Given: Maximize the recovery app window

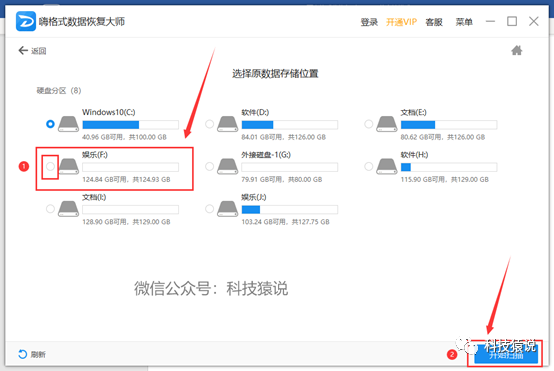Looking at the screenshot, I should [512, 22].
